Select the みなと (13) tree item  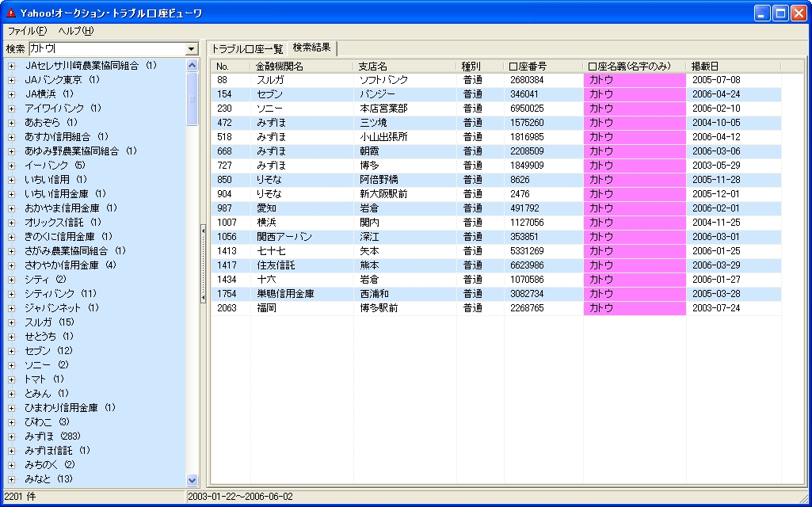click(48, 479)
